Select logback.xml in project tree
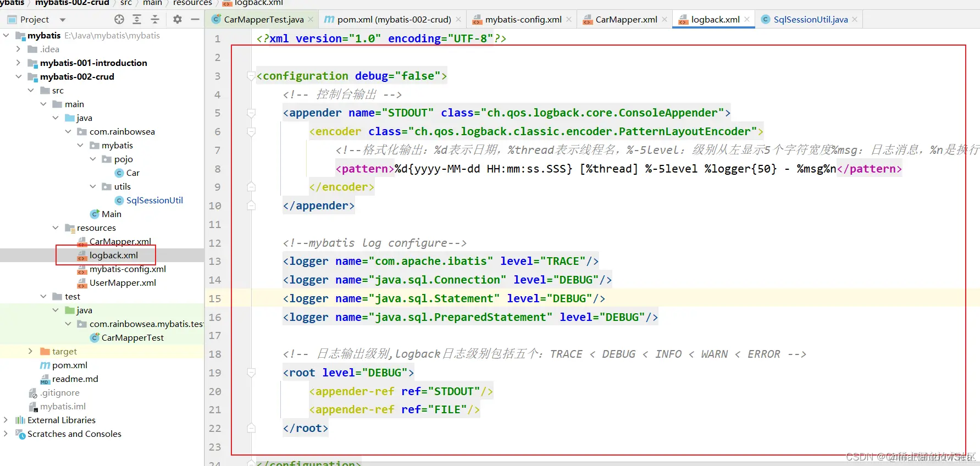Screen dimensions: 980x466 [x=114, y=255]
